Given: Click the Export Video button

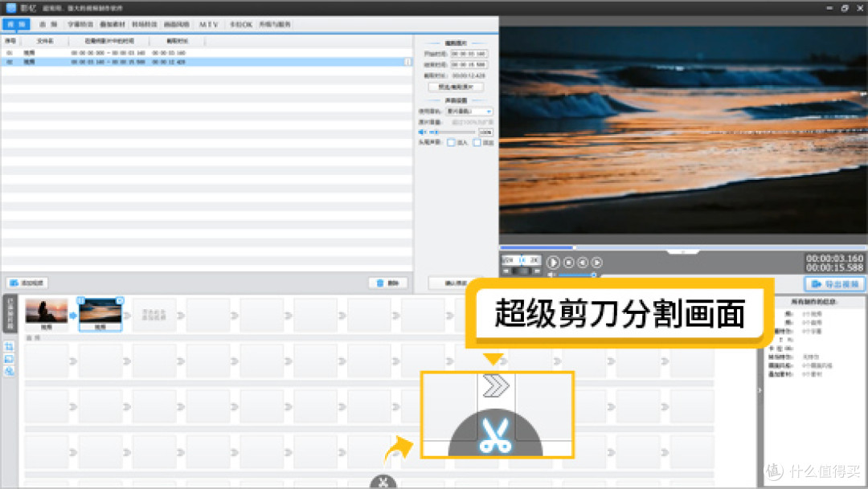Looking at the screenshot, I should 834,283.
